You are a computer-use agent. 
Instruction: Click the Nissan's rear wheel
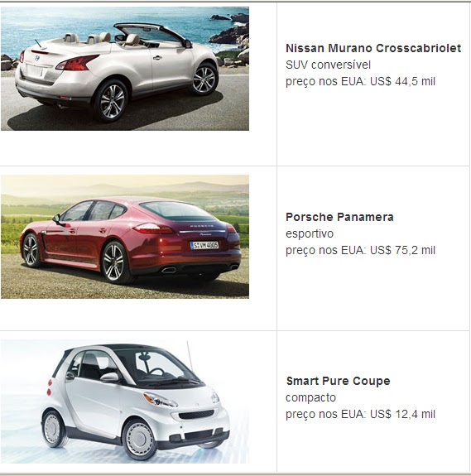pyautogui.click(x=112, y=101)
